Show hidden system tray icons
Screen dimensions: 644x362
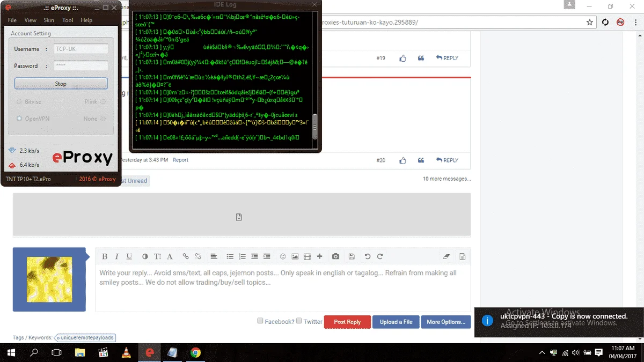click(x=543, y=352)
